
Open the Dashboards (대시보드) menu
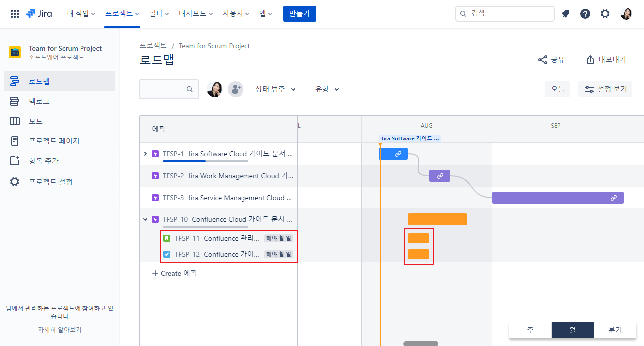(x=196, y=14)
